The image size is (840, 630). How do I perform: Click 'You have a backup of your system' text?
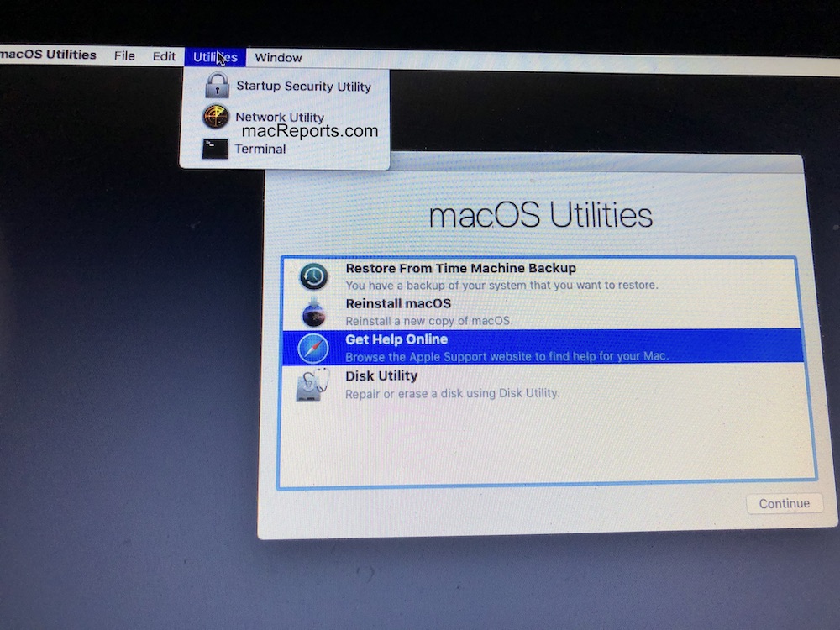[x=502, y=285]
